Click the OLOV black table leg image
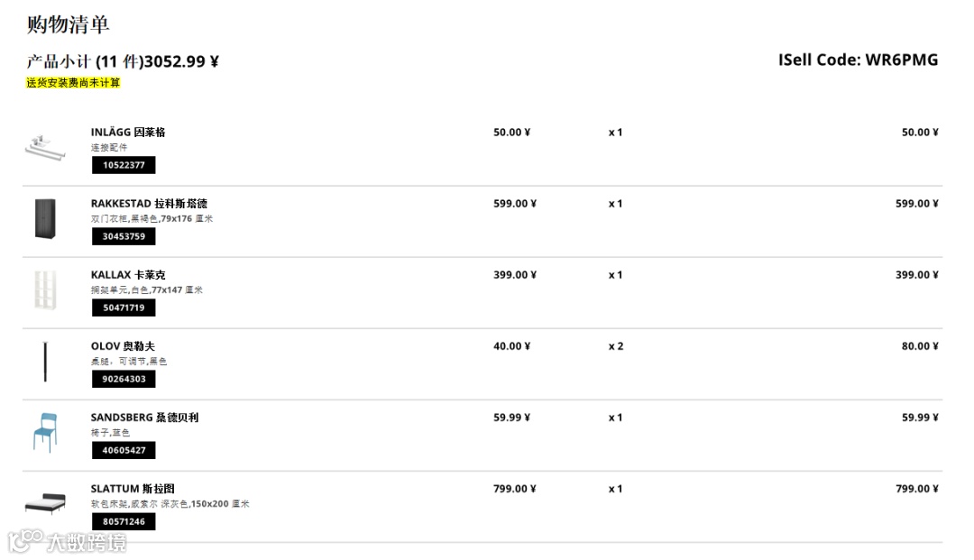The image size is (974, 560). pos(45,362)
